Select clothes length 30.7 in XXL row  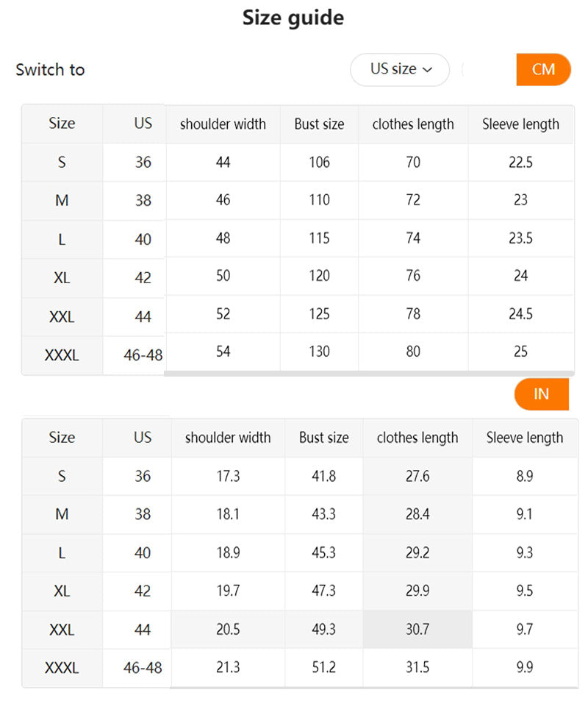click(x=417, y=630)
